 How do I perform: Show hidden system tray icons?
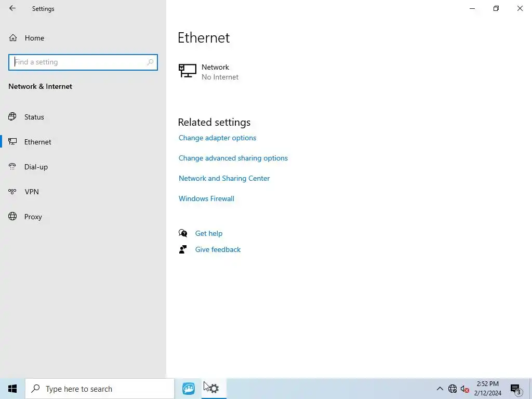440,389
